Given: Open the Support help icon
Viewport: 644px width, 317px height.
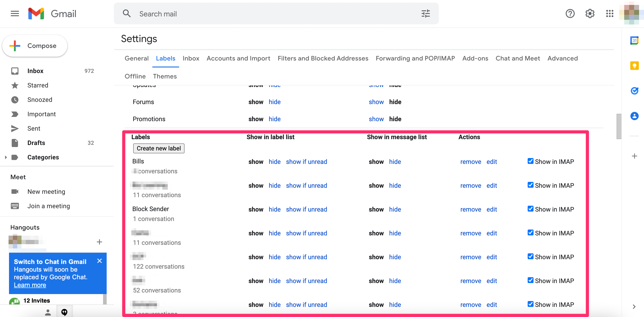Looking at the screenshot, I should click(570, 13).
